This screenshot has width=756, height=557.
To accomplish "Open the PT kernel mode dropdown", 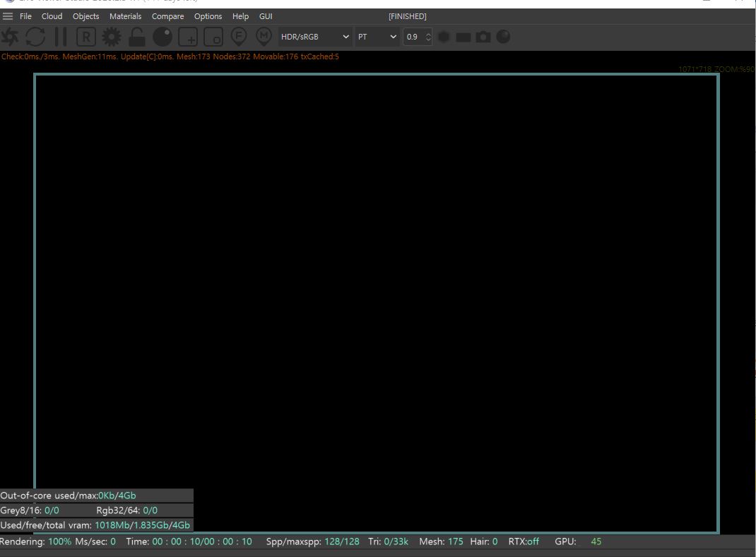I will pos(377,37).
